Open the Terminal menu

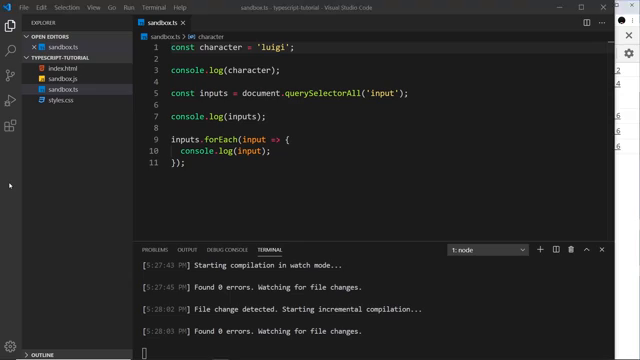(154, 7)
